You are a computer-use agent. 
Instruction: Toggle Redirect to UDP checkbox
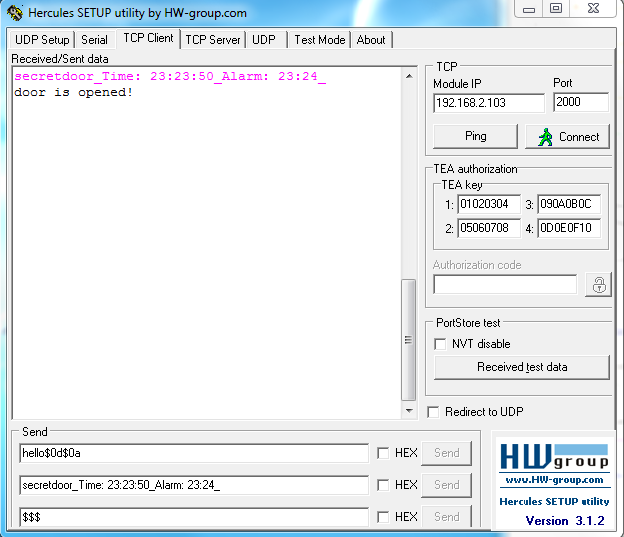click(x=433, y=412)
